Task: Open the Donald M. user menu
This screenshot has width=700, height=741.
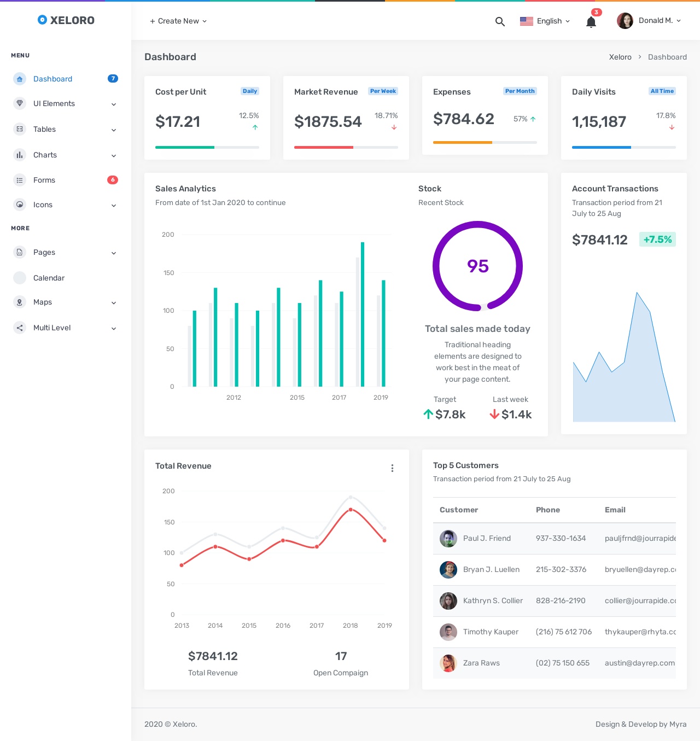Action: pyautogui.click(x=649, y=21)
